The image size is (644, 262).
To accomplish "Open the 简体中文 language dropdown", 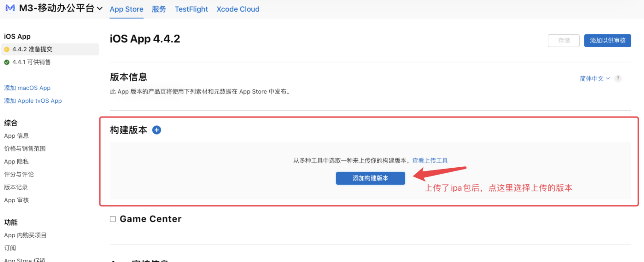I will [594, 78].
